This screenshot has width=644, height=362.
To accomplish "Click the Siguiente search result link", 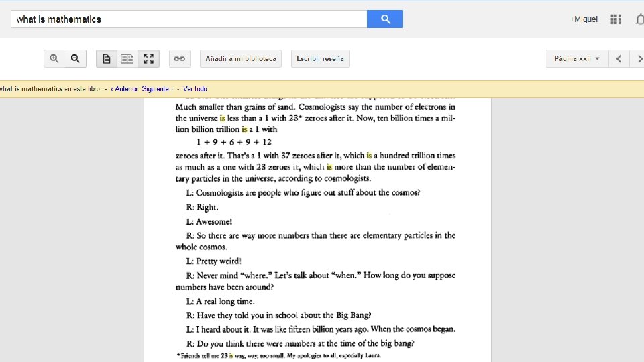I will (157, 88).
